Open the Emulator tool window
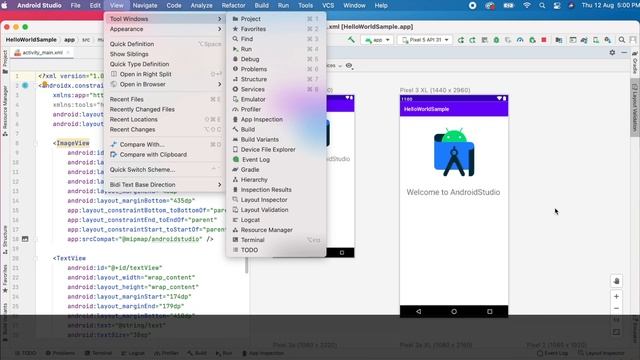Image resolution: width=640 pixels, height=360 pixels. [276, 99]
